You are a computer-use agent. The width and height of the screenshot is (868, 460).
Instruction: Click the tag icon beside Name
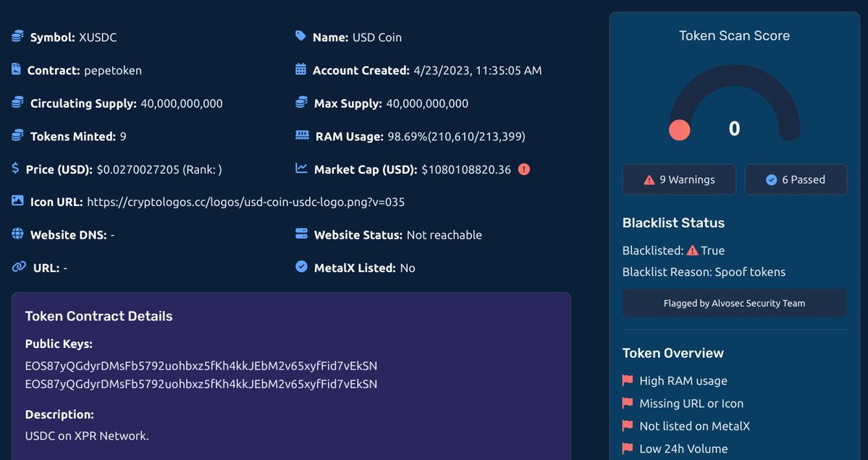point(300,36)
